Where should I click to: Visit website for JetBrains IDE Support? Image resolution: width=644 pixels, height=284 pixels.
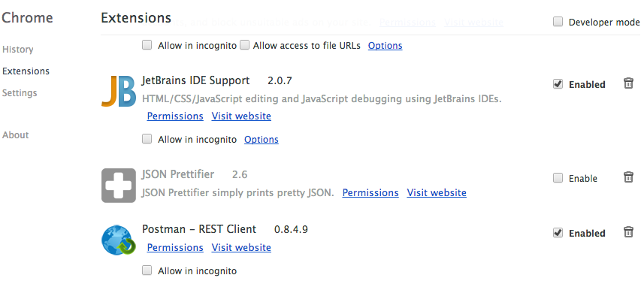click(x=241, y=116)
